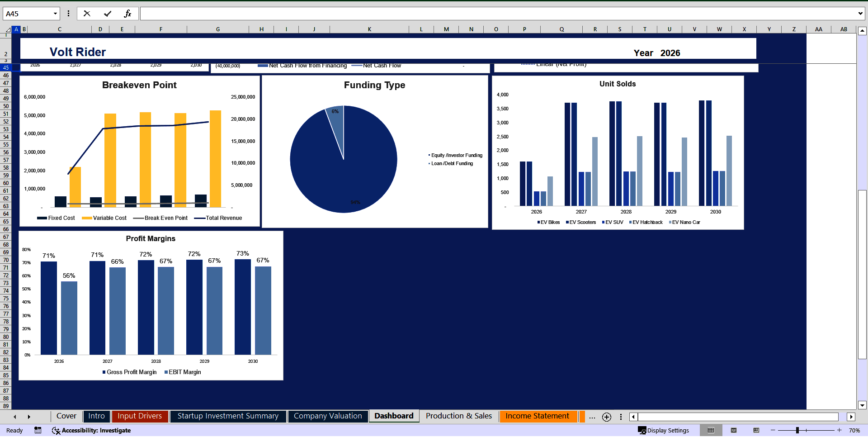This screenshot has width=868, height=437.
Task: Select column A header
Action: coord(16,29)
